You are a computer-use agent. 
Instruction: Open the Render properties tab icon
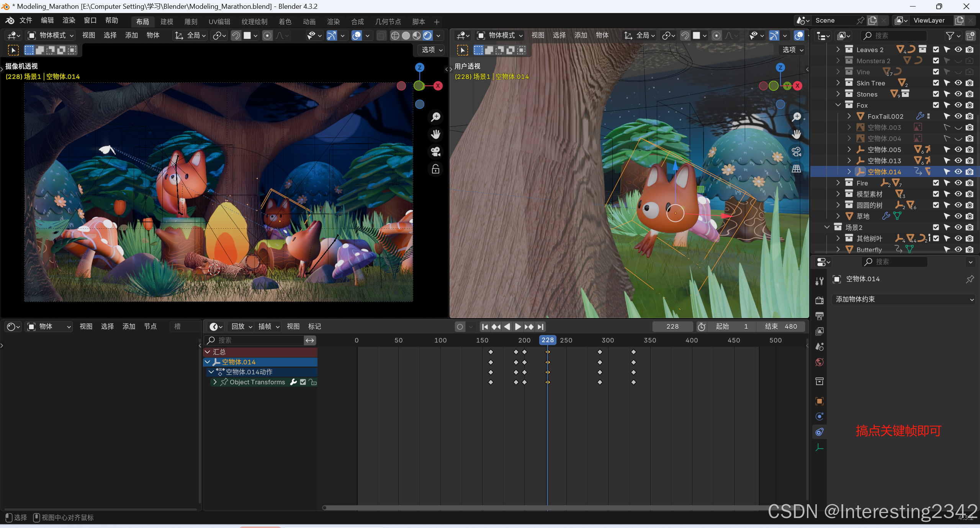tap(820, 300)
